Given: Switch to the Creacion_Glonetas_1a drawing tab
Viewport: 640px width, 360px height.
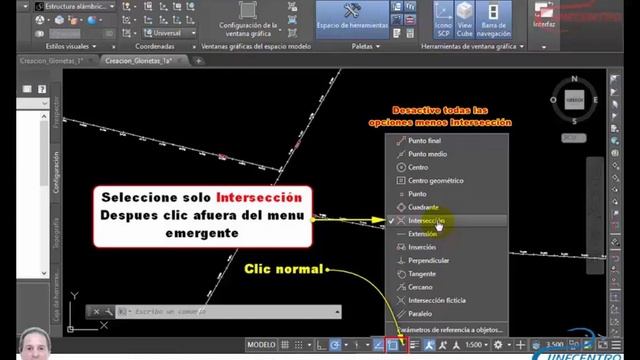Looking at the screenshot, I should (x=138, y=61).
